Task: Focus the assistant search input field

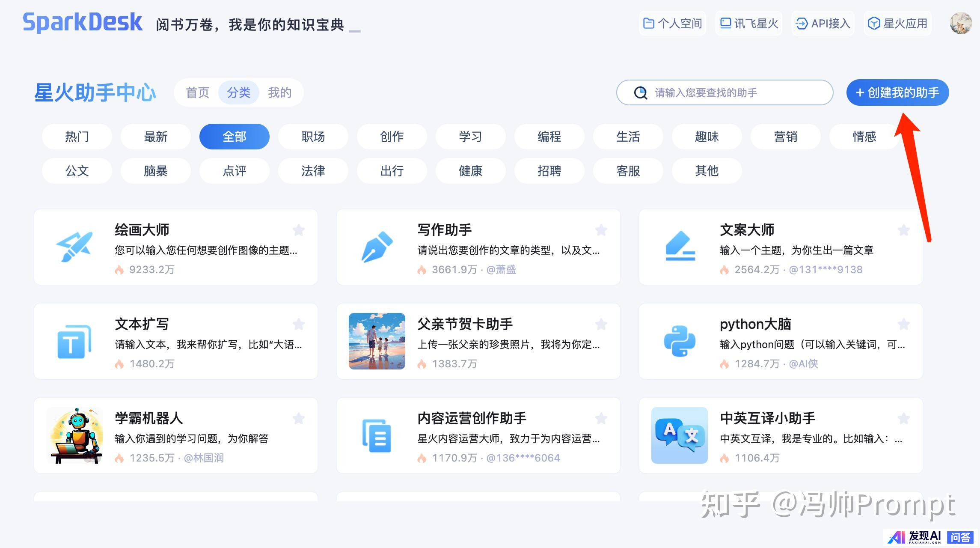Action: 725,92
